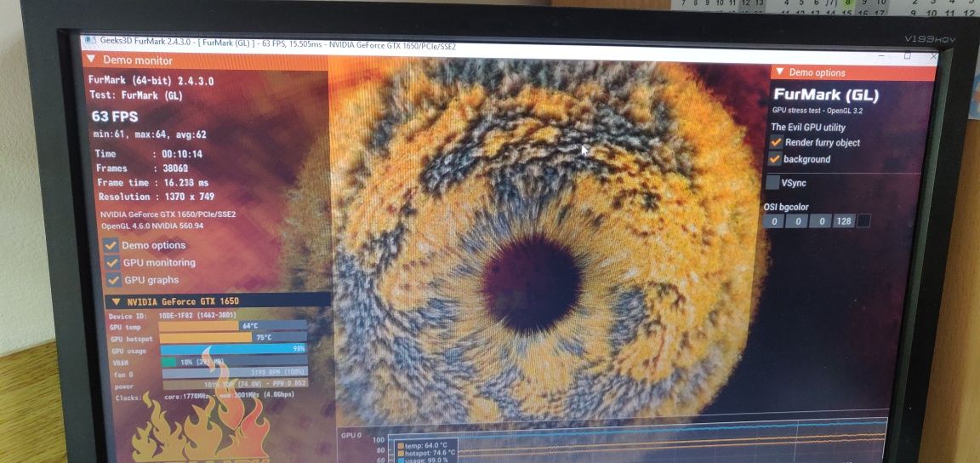Enable the VSync checkbox
This screenshot has height=463, width=980.
[x=772, y=182]
